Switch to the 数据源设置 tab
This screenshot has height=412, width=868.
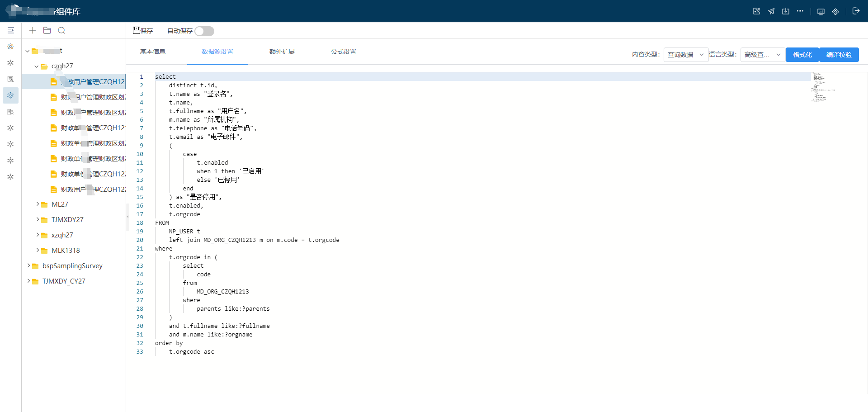(x=217, y=52)
